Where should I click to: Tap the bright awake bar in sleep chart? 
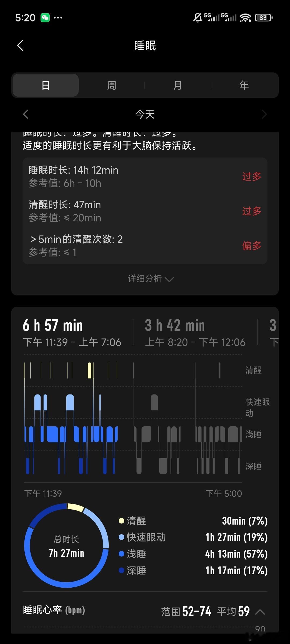pos(90,370)
